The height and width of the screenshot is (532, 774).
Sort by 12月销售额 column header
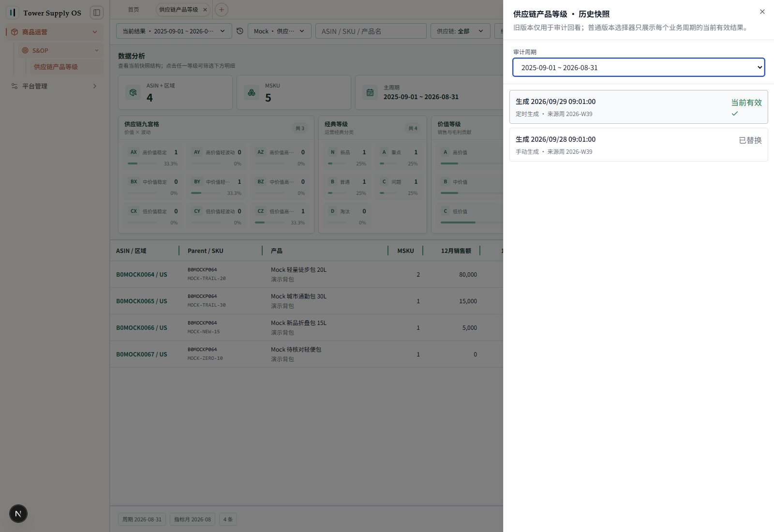(x=456, y=251)
